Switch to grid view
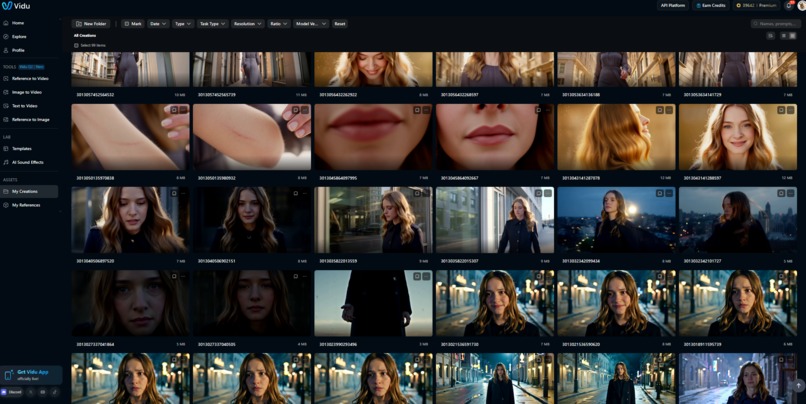 (x=792, y=35)
